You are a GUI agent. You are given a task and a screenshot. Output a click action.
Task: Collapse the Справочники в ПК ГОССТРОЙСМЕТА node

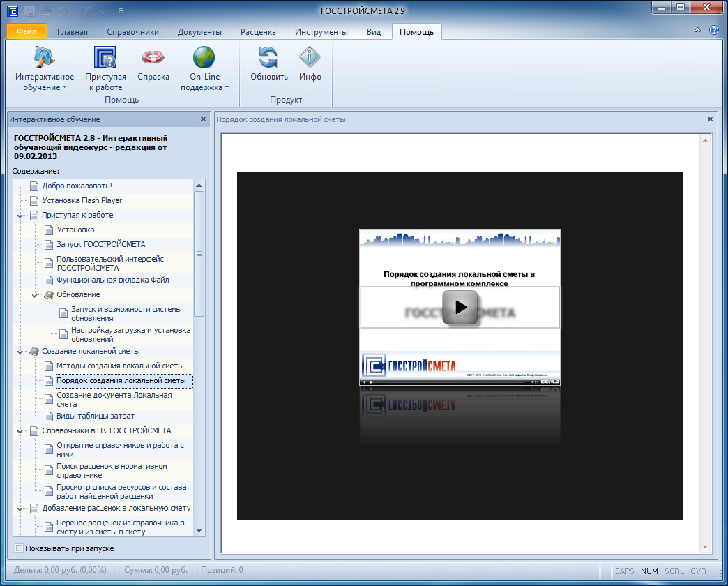[x=20, y=431]
